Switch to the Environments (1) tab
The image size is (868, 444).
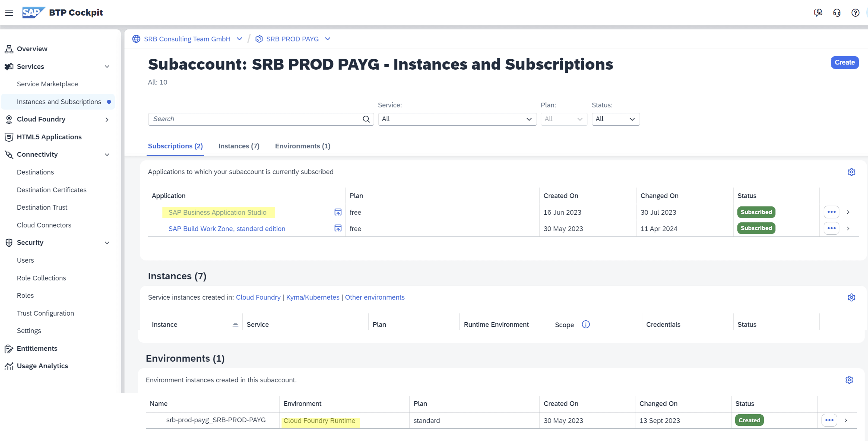303,146
